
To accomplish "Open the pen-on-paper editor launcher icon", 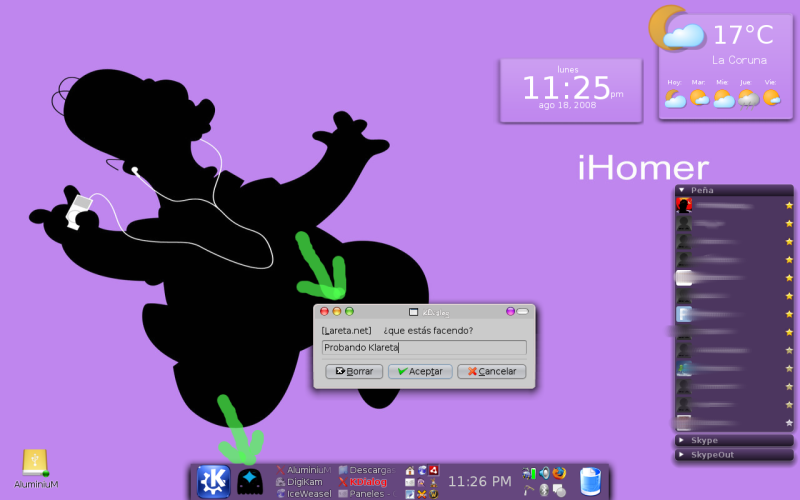I will [x=410, y=494].
